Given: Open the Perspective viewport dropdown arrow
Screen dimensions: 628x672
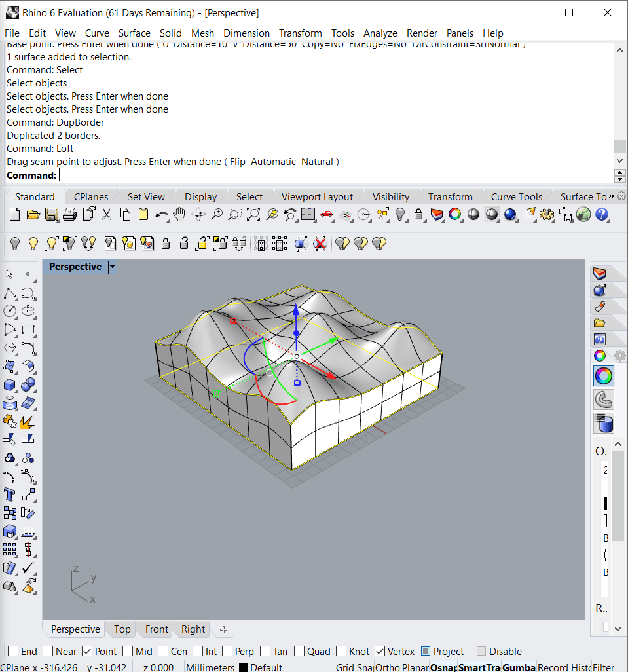Looking at the screenshot, I should [x=112, y=267].
